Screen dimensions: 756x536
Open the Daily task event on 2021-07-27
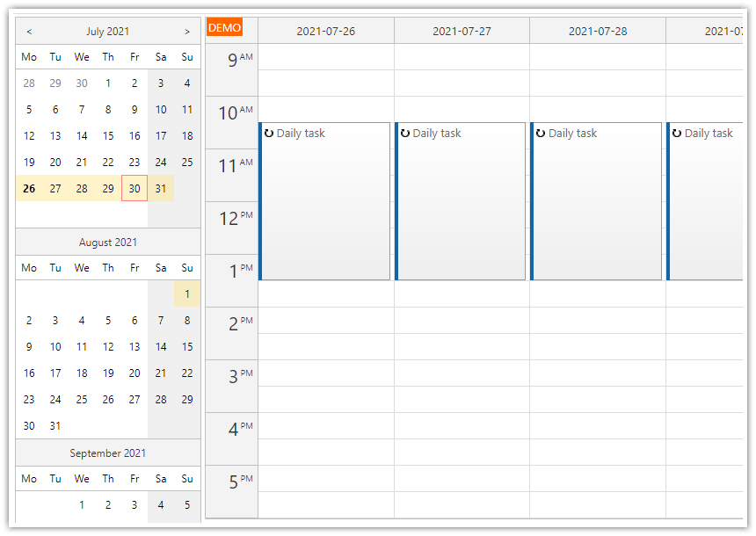[x=462, y=202]
